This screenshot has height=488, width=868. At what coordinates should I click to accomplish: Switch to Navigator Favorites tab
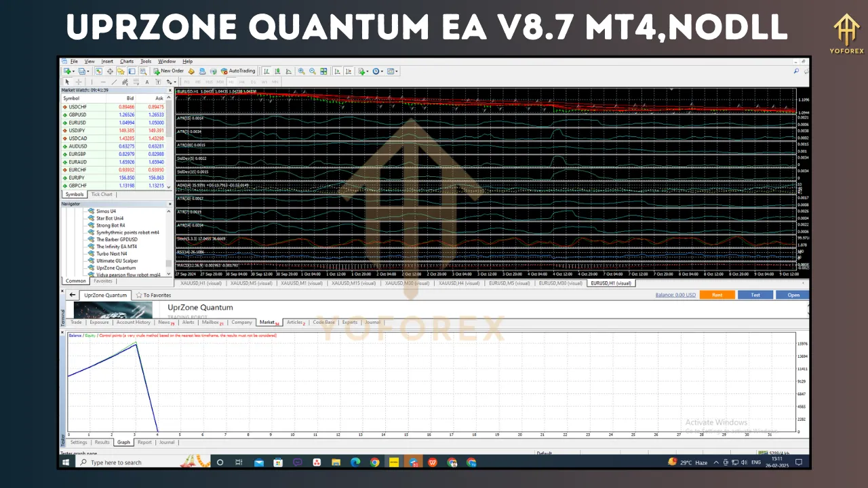pyautogui.click(x=103, y=281)
